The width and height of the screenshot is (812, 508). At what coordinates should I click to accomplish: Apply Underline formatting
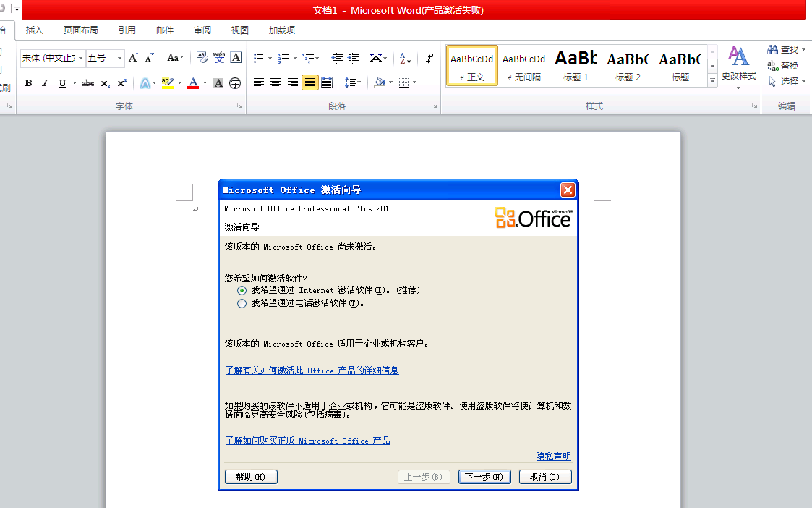point(62,83)
